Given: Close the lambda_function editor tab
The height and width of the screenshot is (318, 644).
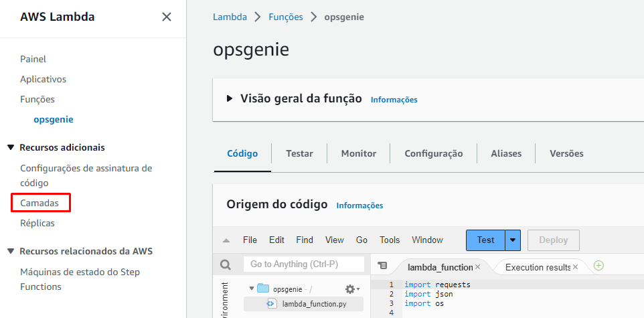Looking at the screenshot, I should 477,267.
